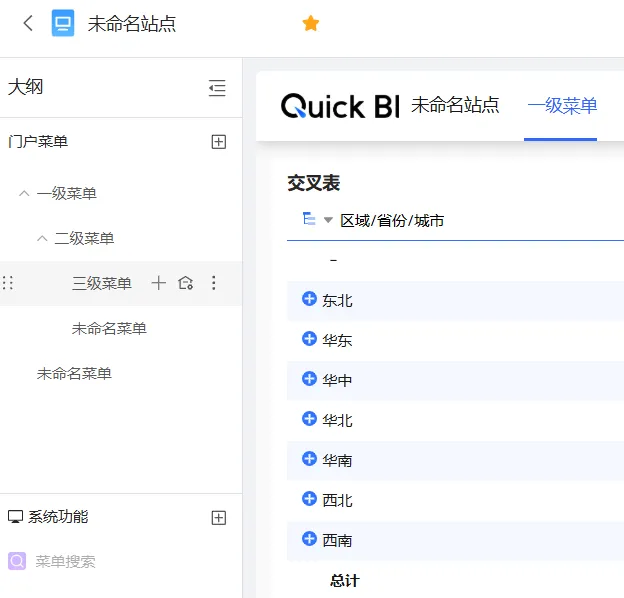Open more options for 三级菜单
The image size is (624, 598).
pyautogui.click(x=213, y=283)
